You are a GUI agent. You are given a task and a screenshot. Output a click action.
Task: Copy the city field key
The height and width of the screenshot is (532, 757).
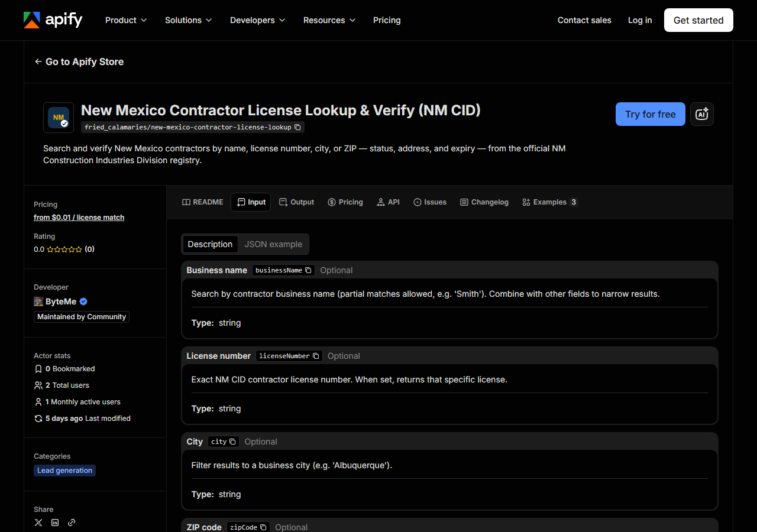232,442
